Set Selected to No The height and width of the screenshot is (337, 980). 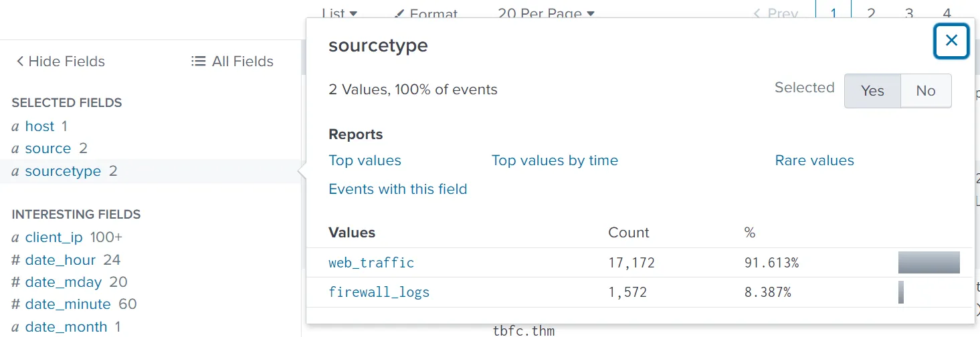926,91
